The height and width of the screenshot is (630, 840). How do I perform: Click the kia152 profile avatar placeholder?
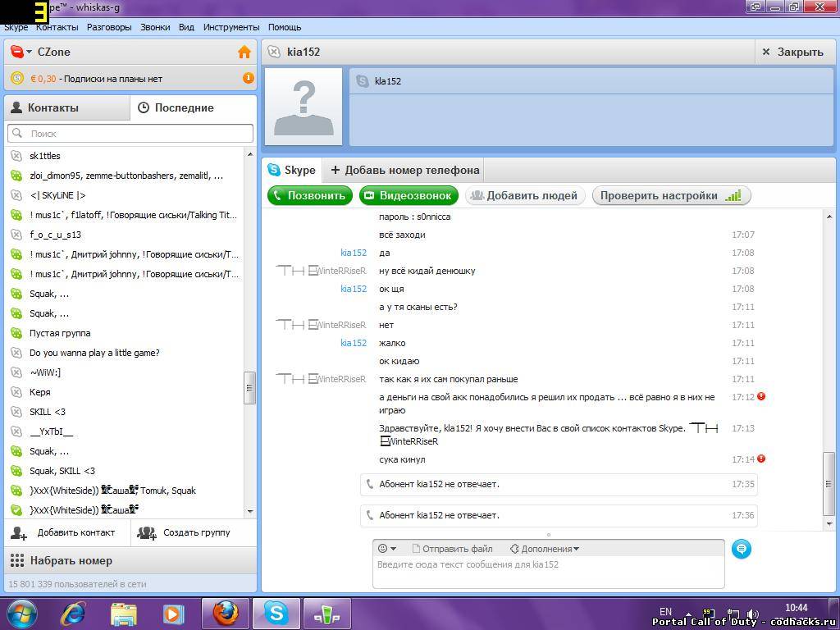tap(304, 107)
